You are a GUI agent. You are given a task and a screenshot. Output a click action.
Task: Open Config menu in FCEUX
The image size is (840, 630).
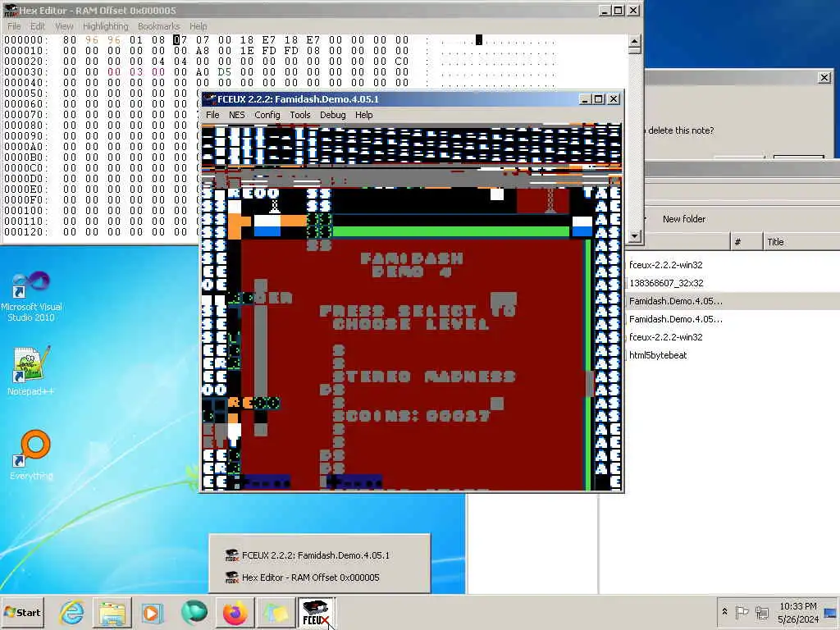(267, 115)
